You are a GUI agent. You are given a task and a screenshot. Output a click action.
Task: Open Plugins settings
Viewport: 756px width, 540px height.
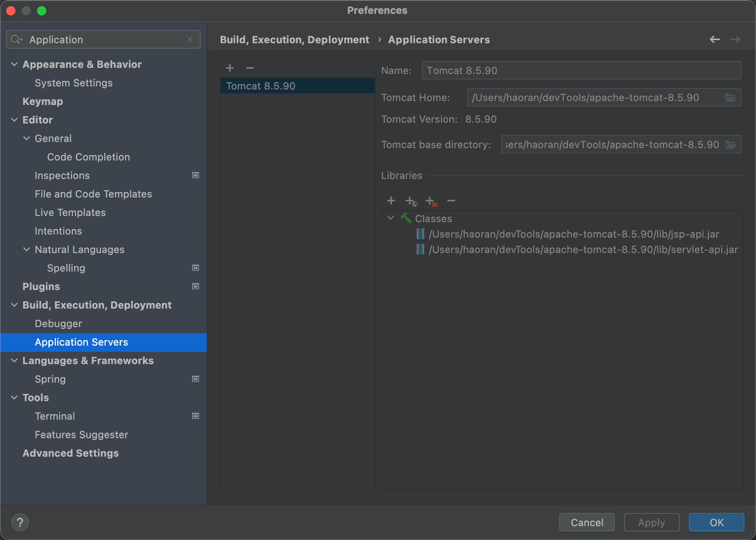click(41, 287)
